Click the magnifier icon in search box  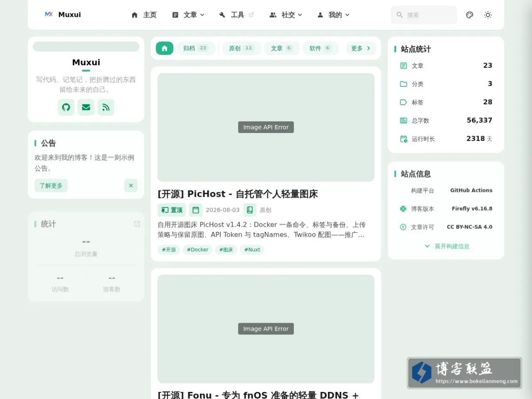click(x=399, y=15)
